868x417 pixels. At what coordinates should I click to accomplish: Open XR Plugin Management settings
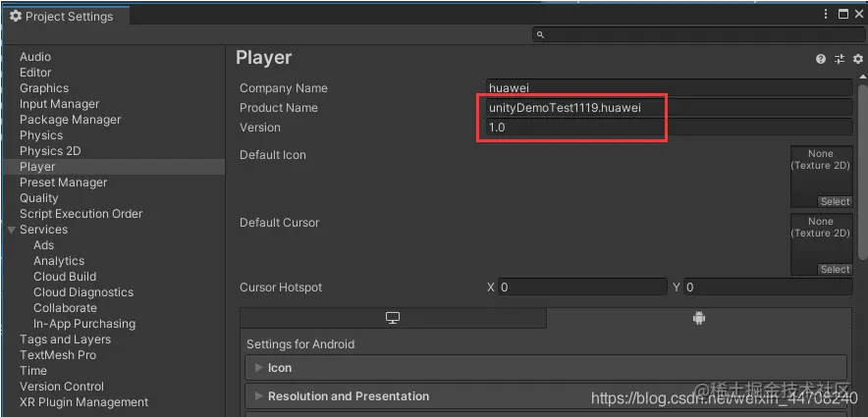[84, 402]
